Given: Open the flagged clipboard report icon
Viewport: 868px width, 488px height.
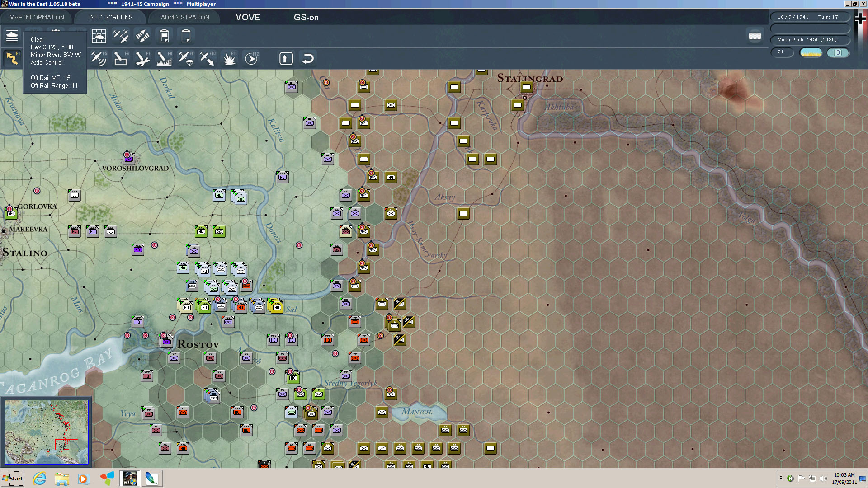Looking at the screenshot, I should click(x=164, y=36).
